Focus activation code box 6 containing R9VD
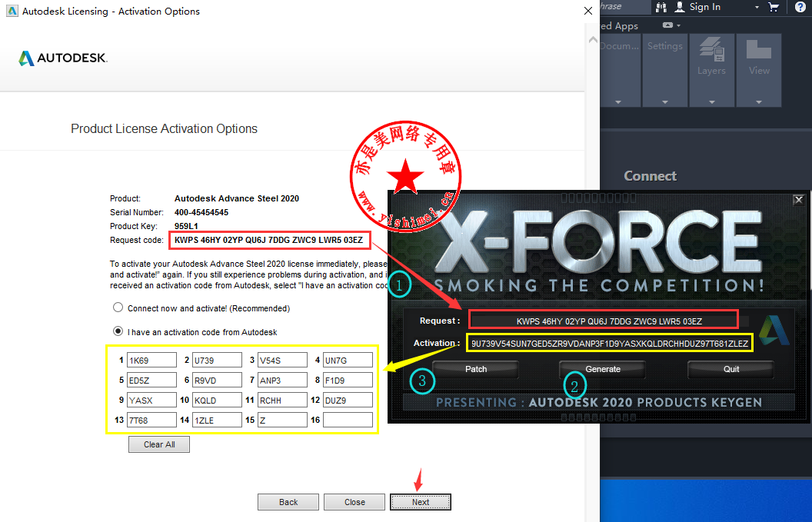 click(x=217, y=380)
